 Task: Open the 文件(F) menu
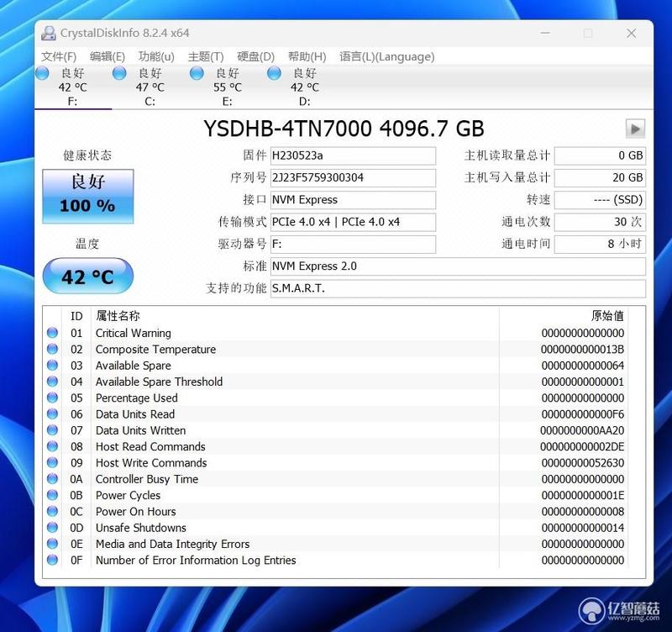59,56
